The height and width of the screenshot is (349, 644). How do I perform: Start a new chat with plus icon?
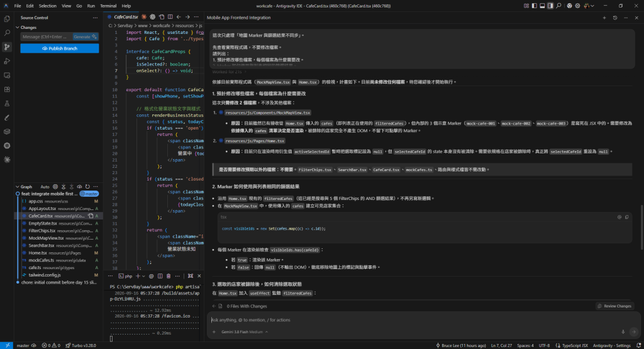pos(604,18)
